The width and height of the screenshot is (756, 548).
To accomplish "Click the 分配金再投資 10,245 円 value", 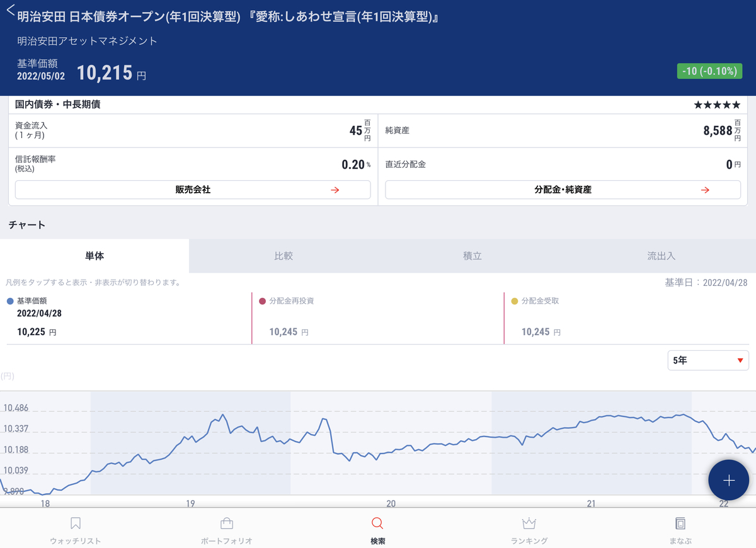I will click(289, 331).
